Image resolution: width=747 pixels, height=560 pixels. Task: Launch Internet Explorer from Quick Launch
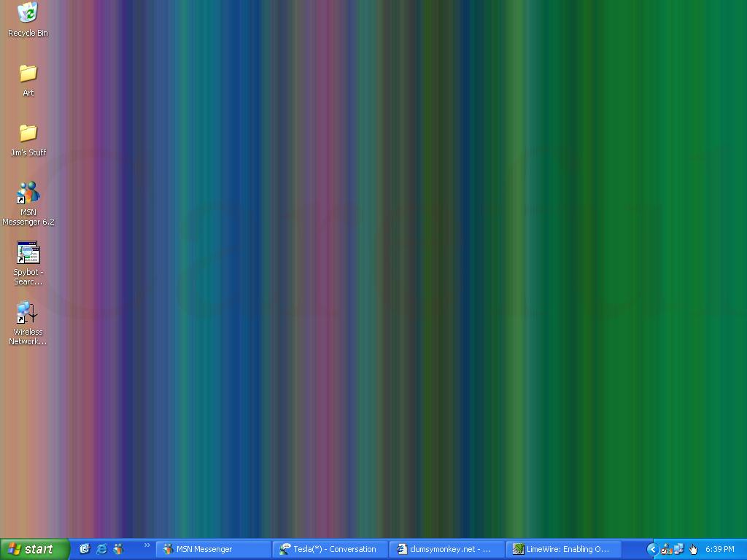click(101, 549)
